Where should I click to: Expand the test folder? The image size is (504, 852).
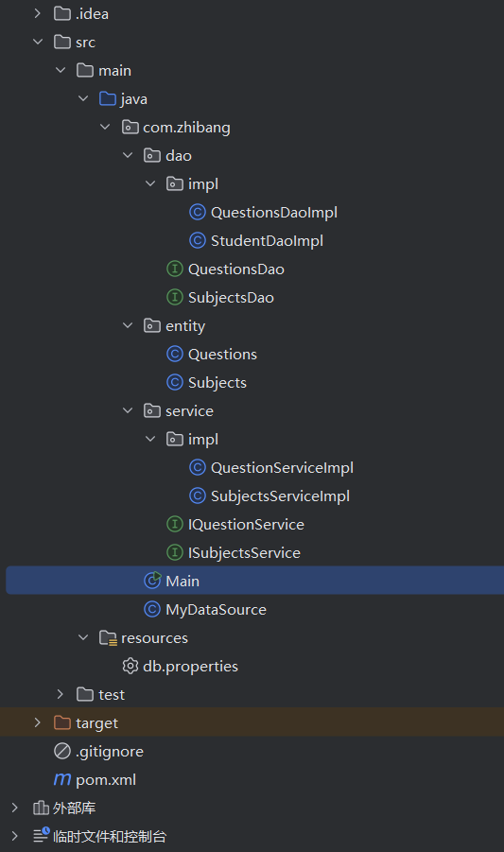tap(61, 694)
